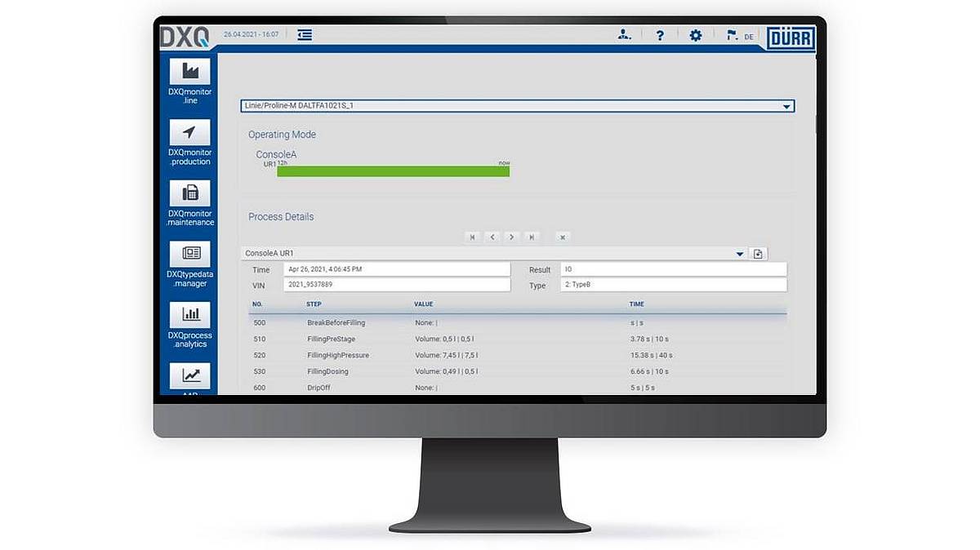Open DXQmonitor.maintenance module
This screenshot has height=550, width=980.
click(189, 203)
